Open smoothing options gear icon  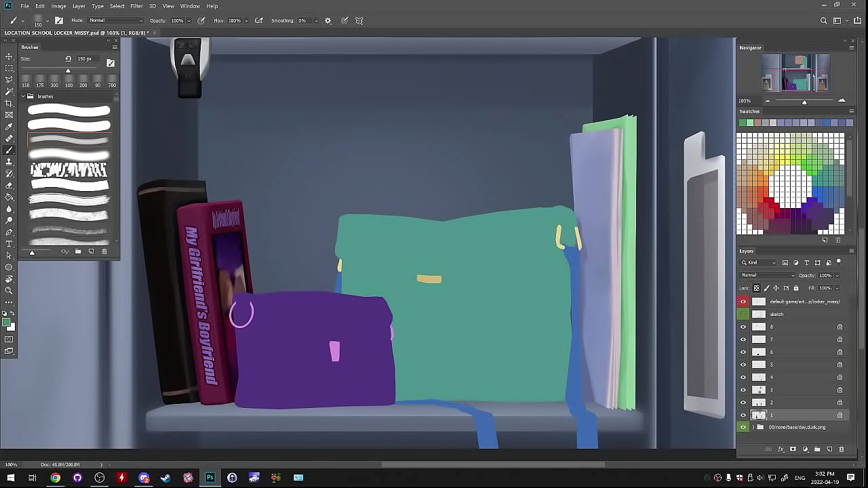tap(328, 21)
